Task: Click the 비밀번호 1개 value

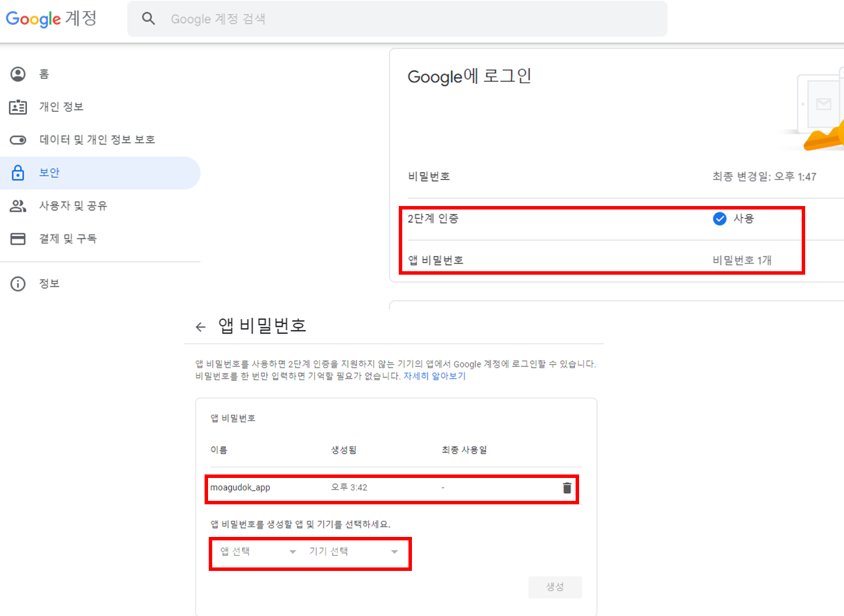Action: pyautogui.click(x=742, y=261)
